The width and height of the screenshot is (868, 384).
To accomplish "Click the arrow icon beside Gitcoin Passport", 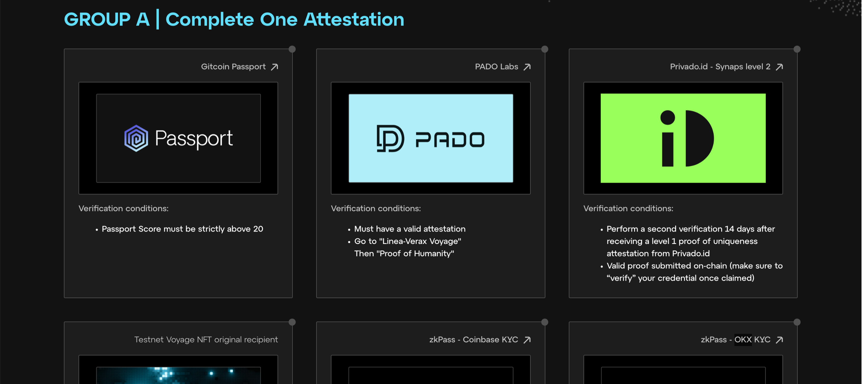I will [275, 67].
